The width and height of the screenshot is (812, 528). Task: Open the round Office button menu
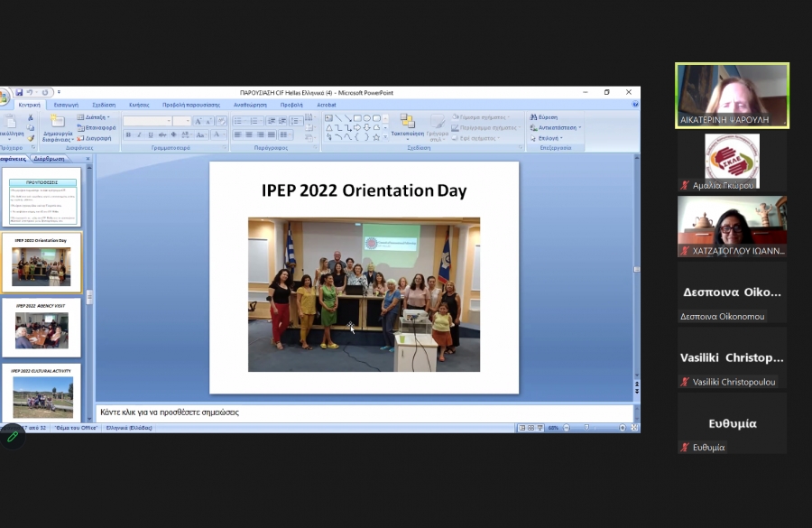pos(4,97)
